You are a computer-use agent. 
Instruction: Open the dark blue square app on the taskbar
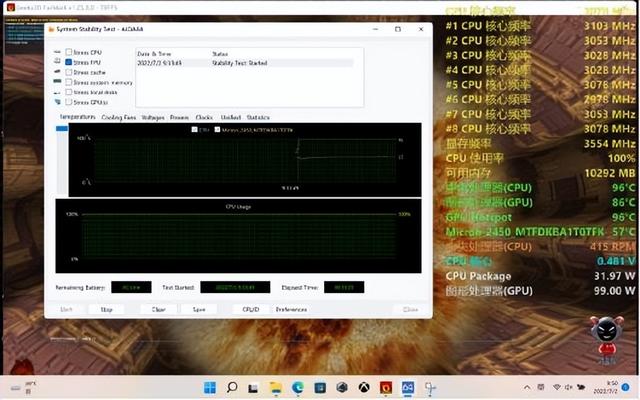[x=320, y=387]
